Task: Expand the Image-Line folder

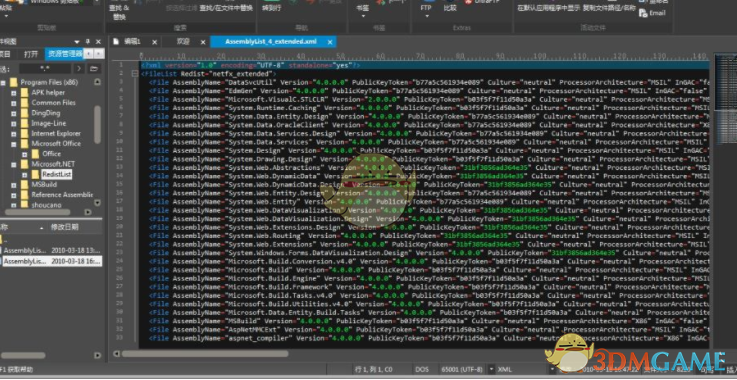Action: tap(14, 123)
